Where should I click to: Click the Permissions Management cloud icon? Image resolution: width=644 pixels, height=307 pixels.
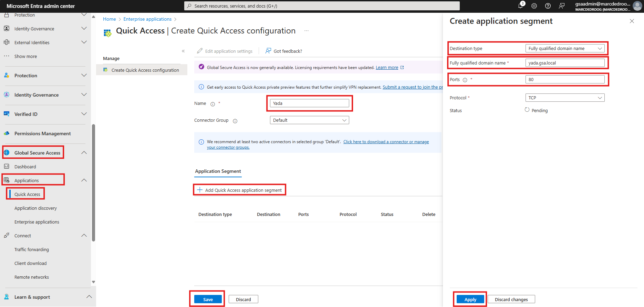coord(7,133)
